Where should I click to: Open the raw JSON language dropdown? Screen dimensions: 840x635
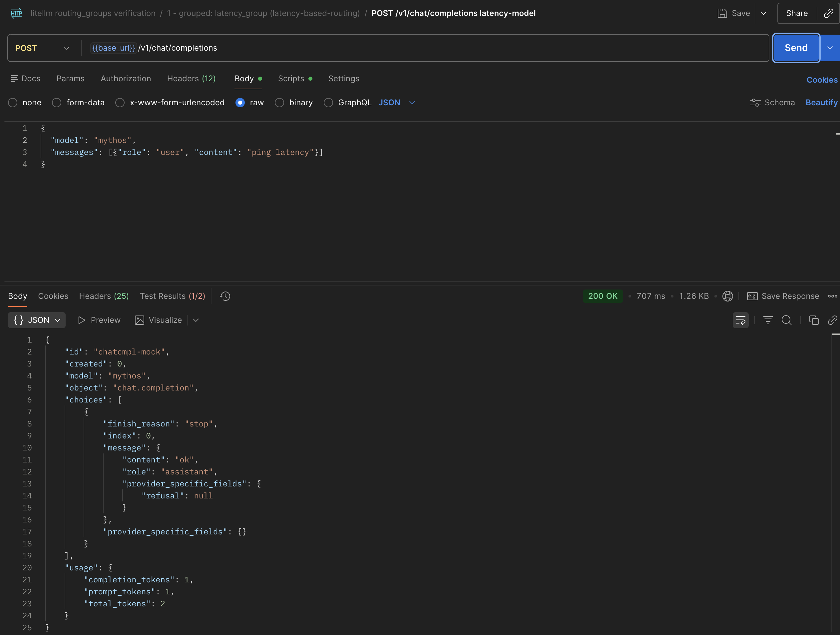[x=397, y=103]
